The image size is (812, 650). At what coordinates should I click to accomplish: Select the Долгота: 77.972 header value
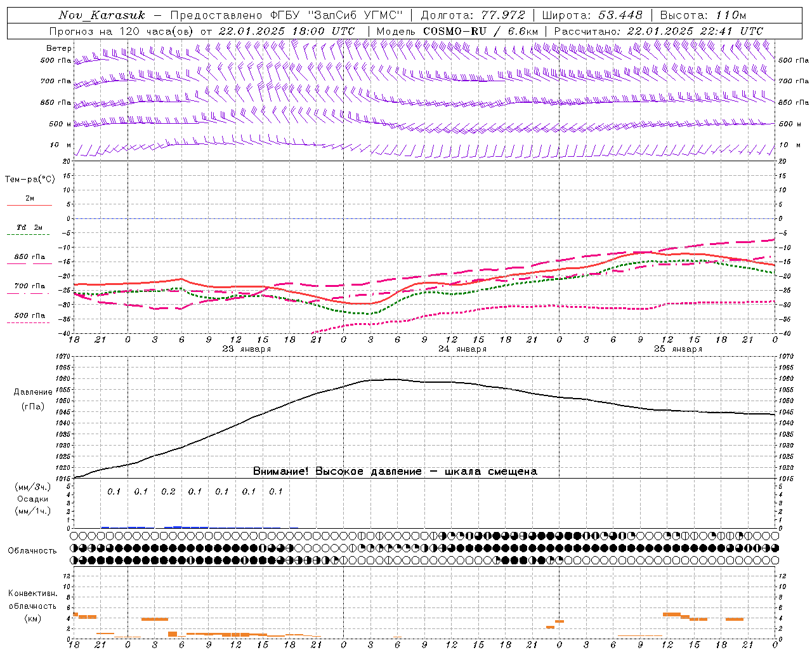tap(473, 15)
